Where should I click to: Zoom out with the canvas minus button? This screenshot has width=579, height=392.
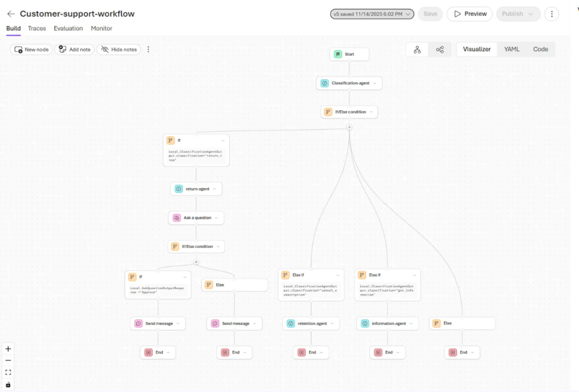[8, 360]
